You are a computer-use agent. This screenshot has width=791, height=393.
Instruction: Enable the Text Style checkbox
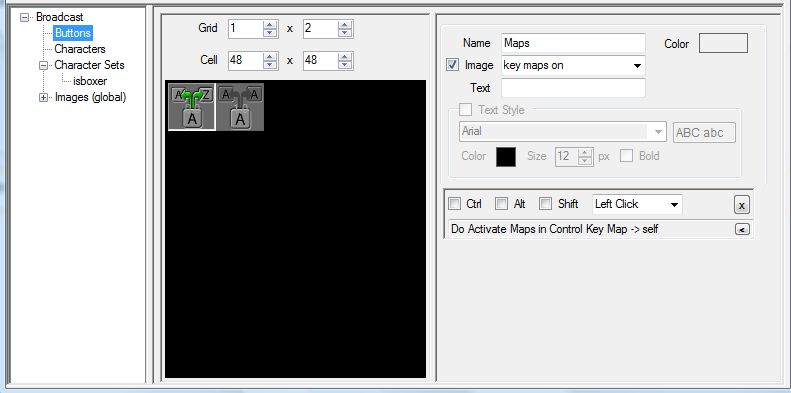tap(466, 109)
